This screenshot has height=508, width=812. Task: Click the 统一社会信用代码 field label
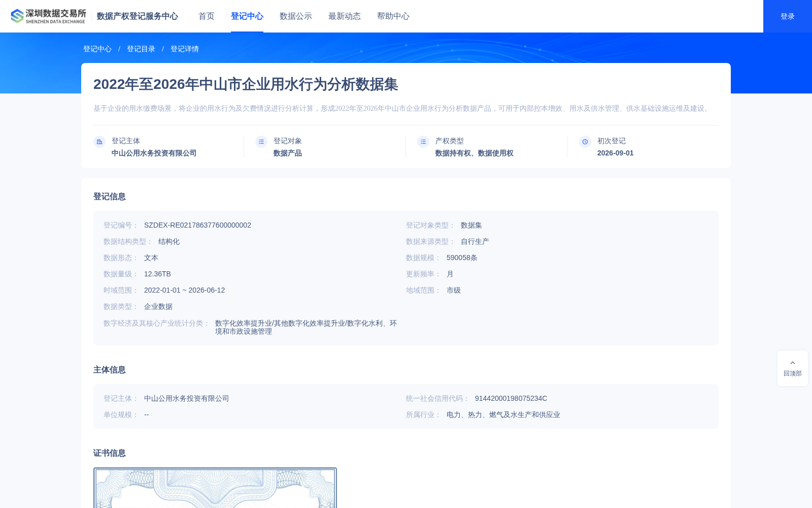point(437,398)
